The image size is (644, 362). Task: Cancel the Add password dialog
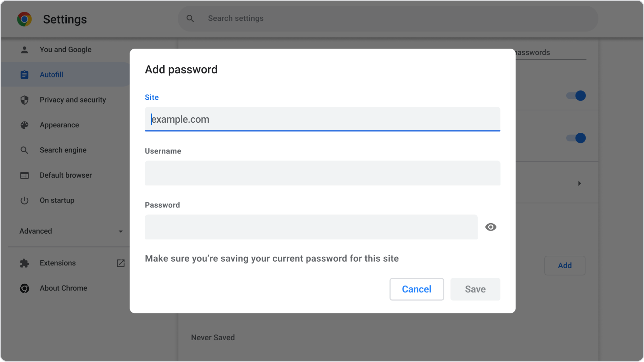pos(417,289)
